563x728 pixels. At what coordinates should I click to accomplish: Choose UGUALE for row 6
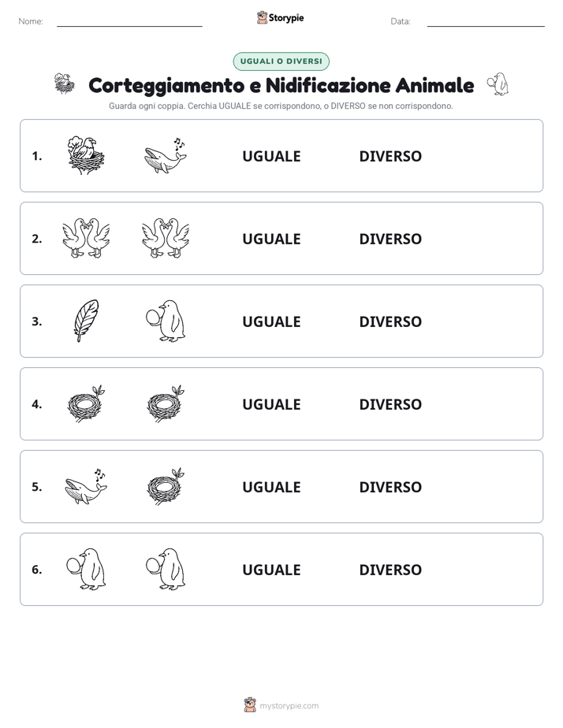coord(271,569)
